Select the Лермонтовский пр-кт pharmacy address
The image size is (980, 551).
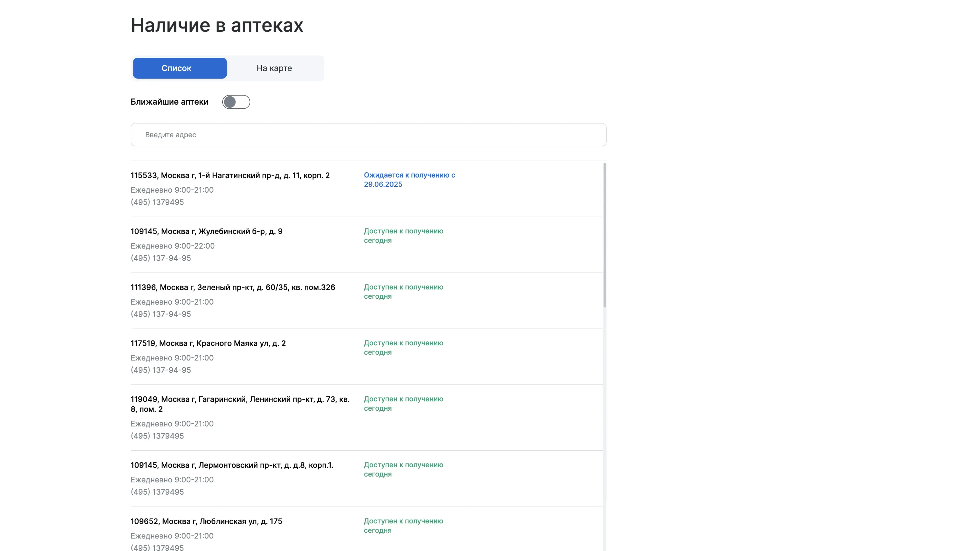coord(231,465)
